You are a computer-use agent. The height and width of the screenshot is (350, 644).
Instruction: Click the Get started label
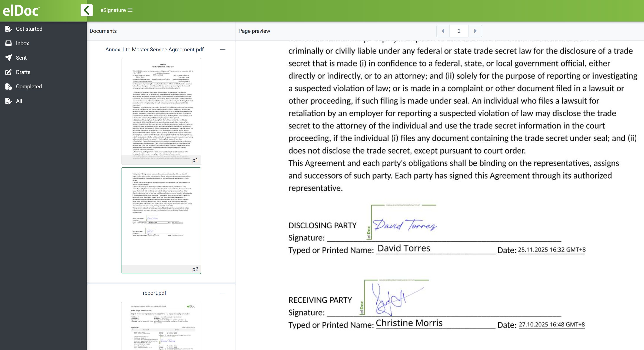(29, 29)
